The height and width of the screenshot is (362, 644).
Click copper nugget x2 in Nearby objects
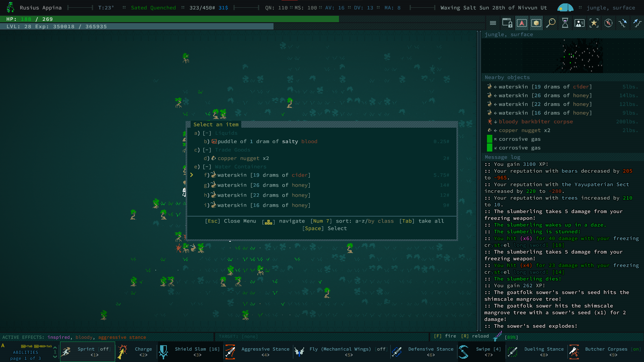pyautogui.click(x=562, y=130)
